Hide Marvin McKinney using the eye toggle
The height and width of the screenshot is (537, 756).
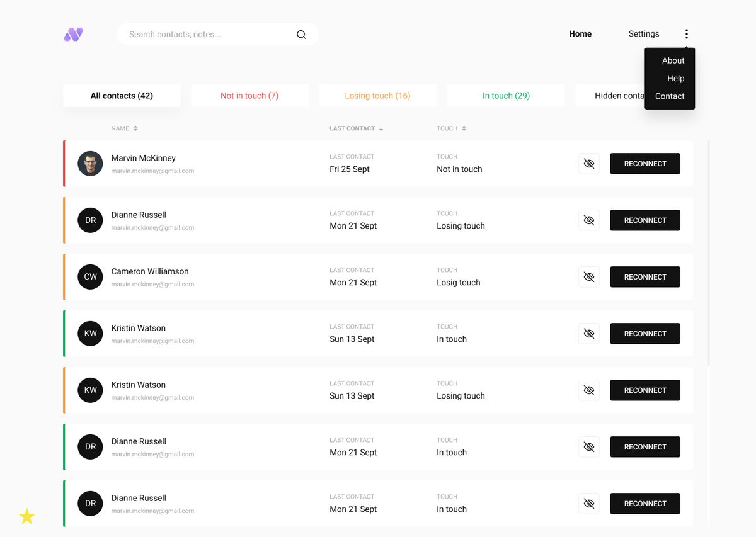click(588, 163)
